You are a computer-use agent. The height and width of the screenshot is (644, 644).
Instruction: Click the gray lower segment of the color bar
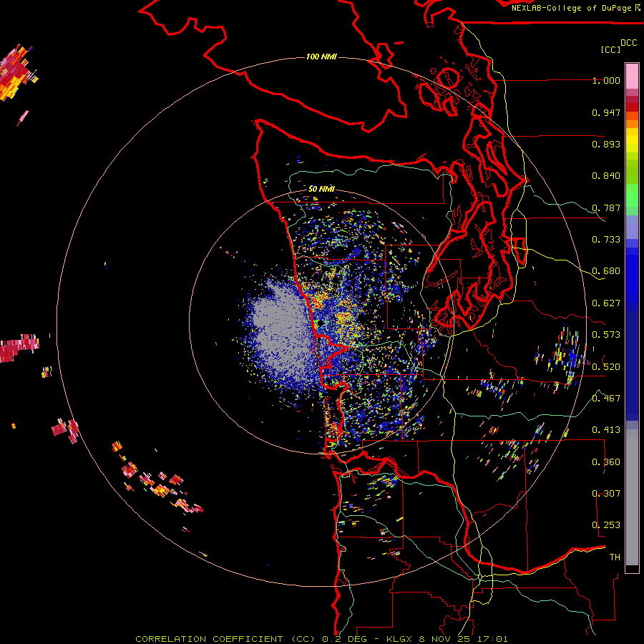pos(632,497)
